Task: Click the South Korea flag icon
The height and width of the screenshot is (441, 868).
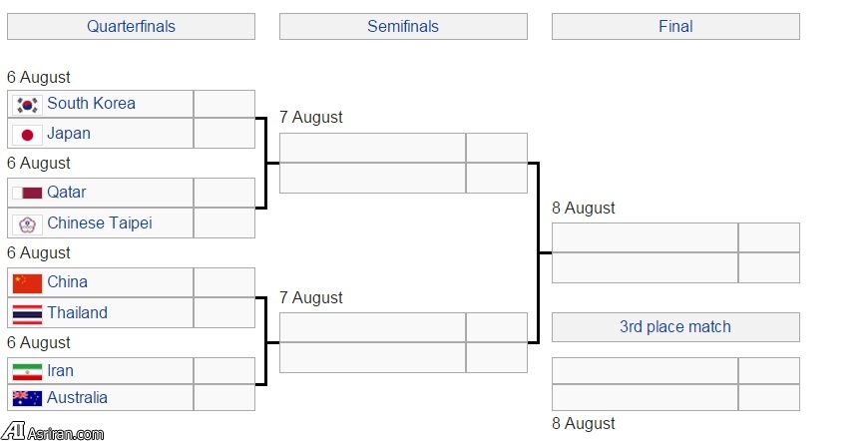Action: pyautogui.click(x=27, y=104)
